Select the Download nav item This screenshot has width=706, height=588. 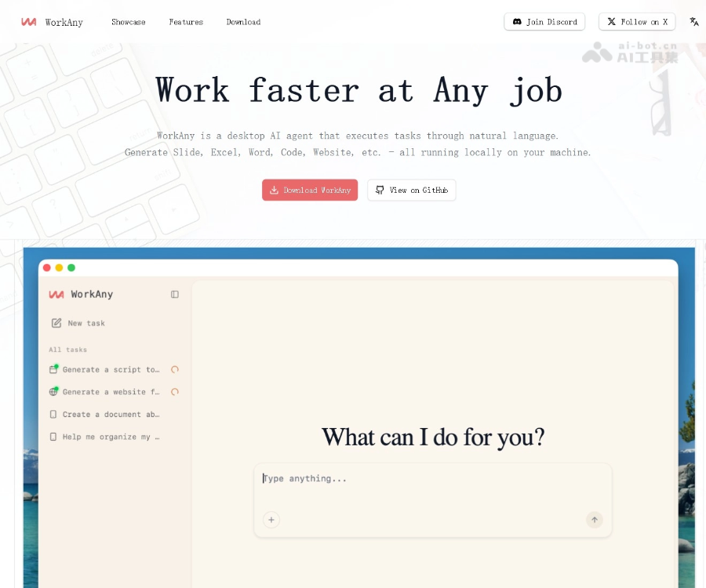pos(243,22)
